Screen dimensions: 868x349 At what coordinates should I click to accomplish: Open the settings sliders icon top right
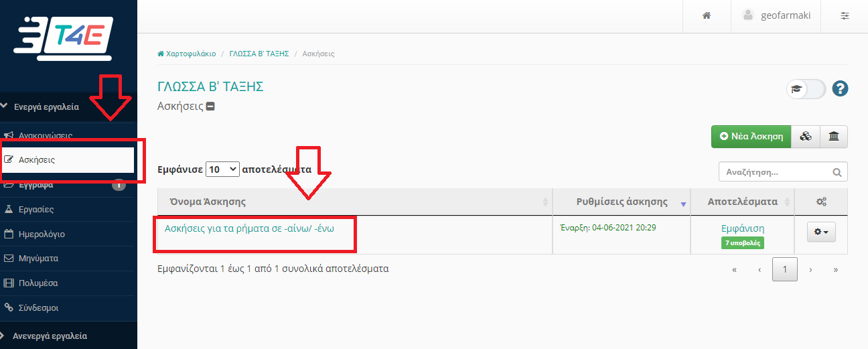(845, 15)
